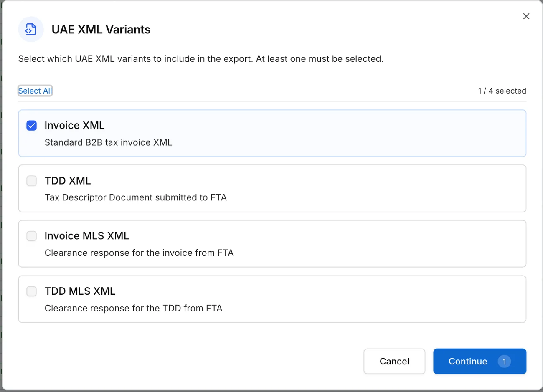
Task: Click the '1 / 4 selected' counter text
Action: (502, 91)
